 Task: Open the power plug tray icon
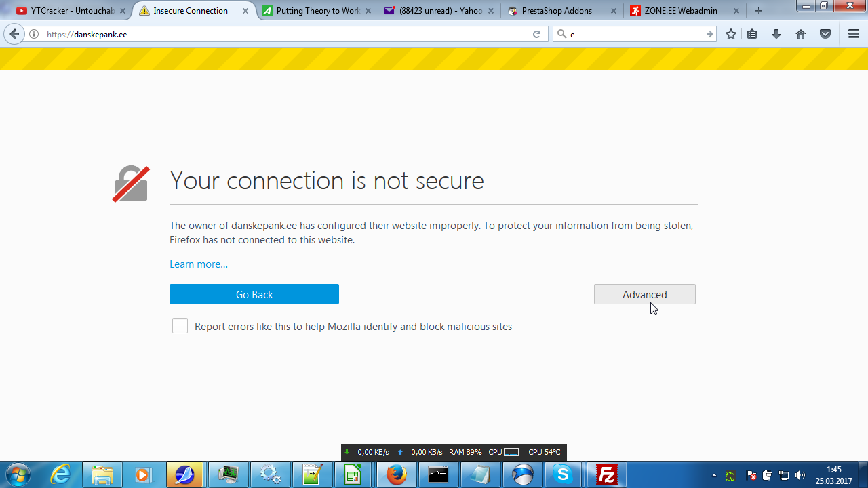coord(767,475)
